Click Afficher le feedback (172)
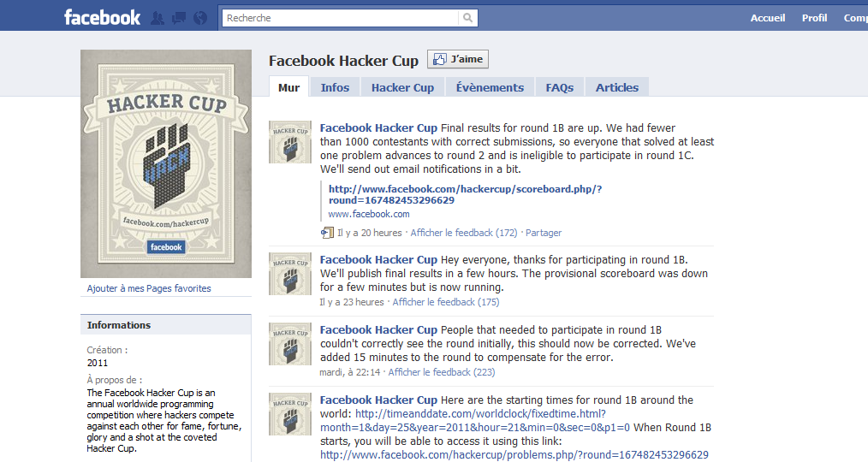Screen dimensions: 868x462 [464, 233]
